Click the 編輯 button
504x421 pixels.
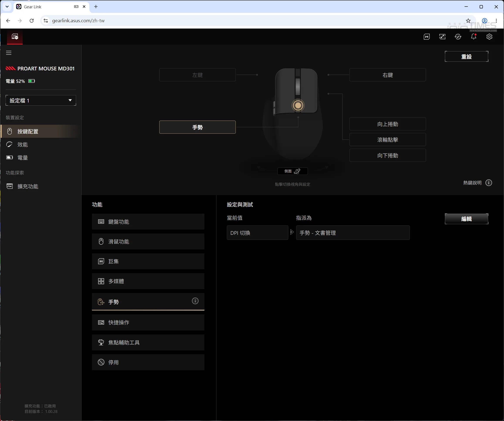(x=467, y=219)
